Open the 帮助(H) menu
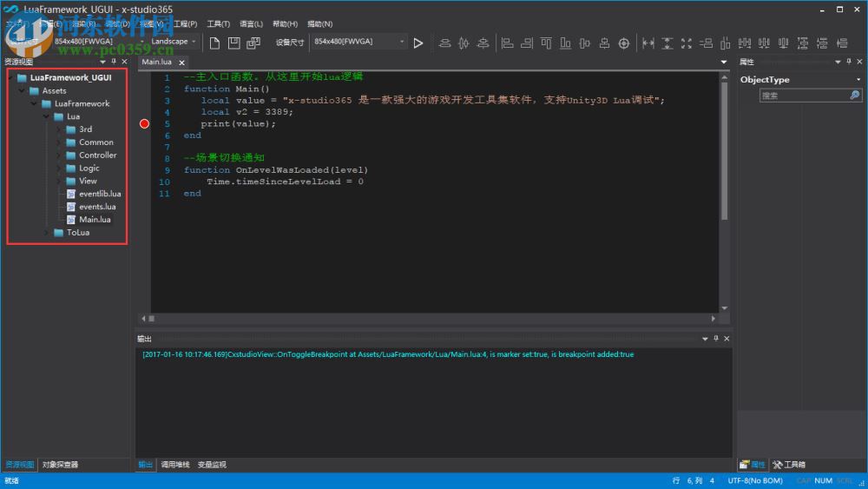 (x=285, y=23)
